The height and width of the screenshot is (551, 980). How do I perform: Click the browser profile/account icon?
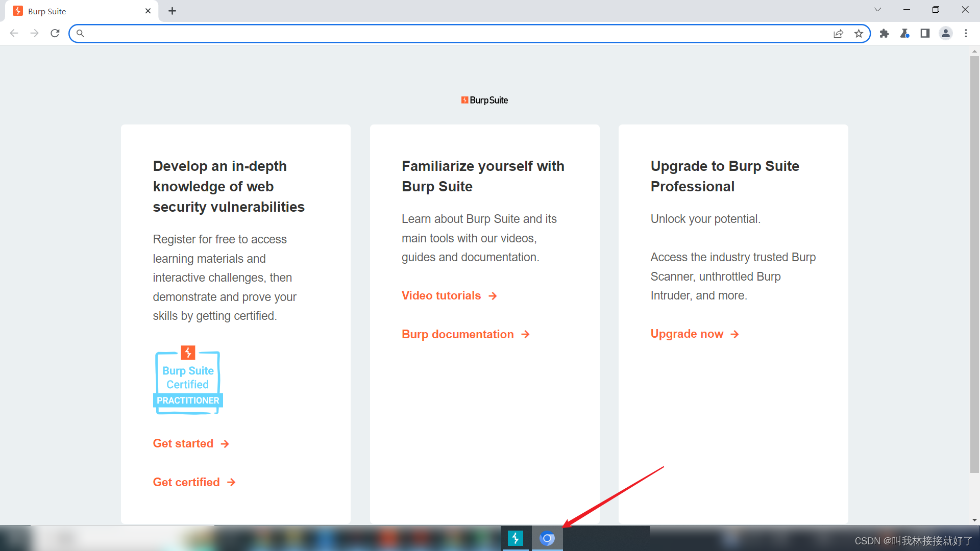tap(946, 33)
